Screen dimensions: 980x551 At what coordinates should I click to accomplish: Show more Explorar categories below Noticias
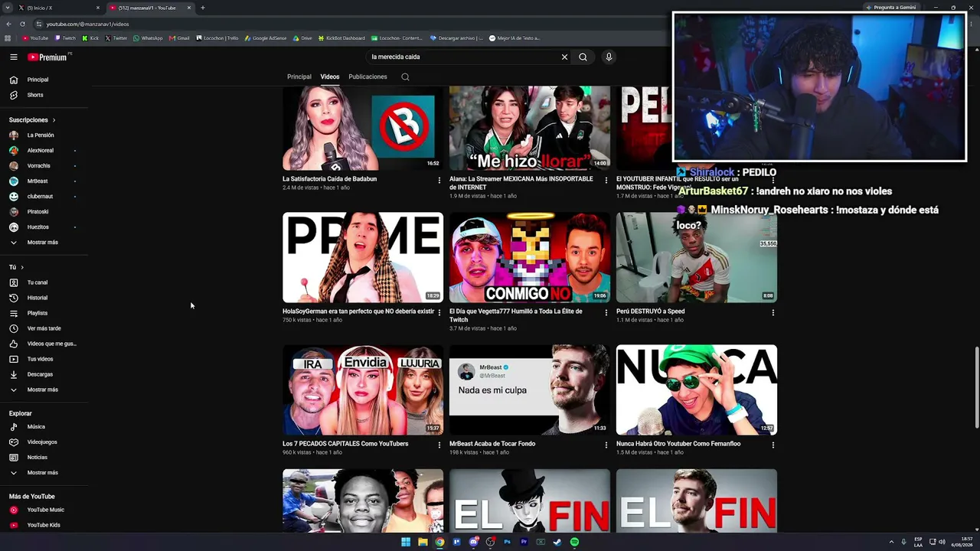(x=44, y=473)
